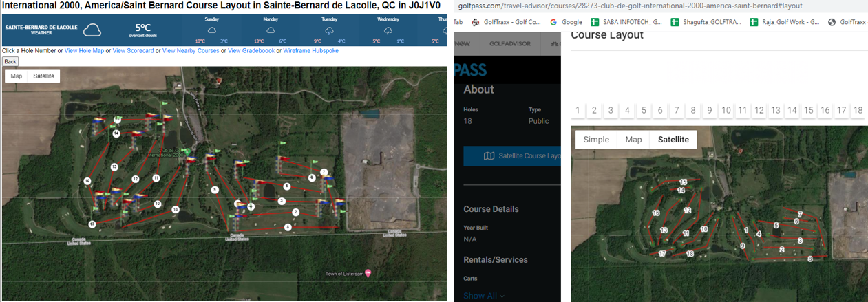Image resolution: width=868 pixels, height=302 pixels.
Task: Click the Back button
Action: (x=10, y=61)
